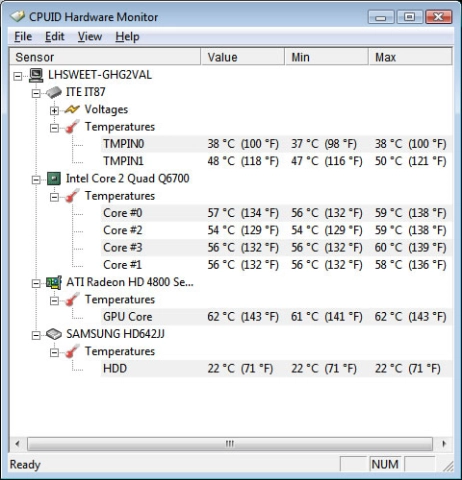Click the Sensor column header
This screenshot has height=480, width=462.
point(105,57)
